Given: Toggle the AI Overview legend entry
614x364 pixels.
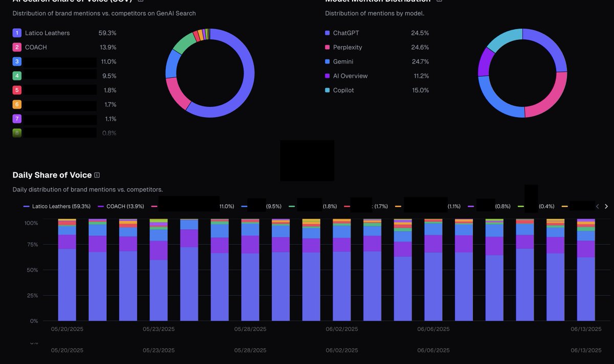Looking at the screenshot, I should (346, 76).
